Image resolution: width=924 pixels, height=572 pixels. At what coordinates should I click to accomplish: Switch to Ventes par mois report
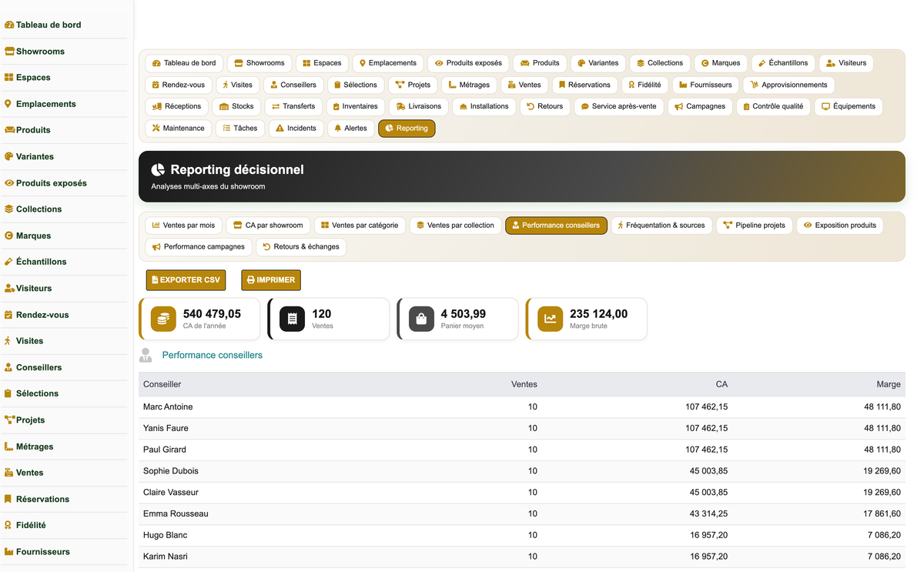[184, 226]
